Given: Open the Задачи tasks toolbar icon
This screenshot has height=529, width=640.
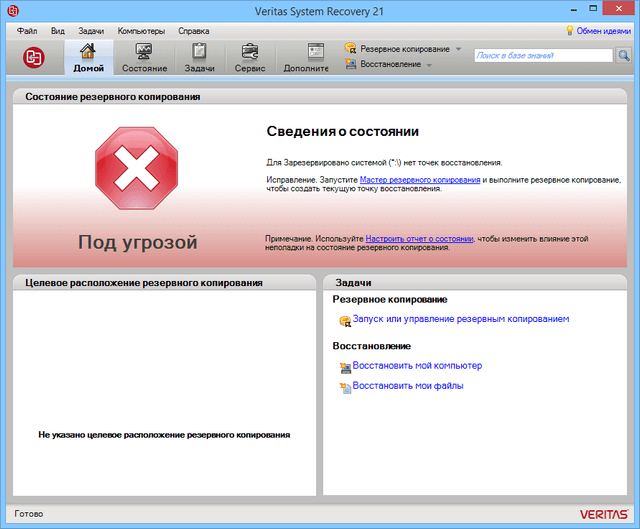Looking at the screenshot, I should pyautogui.click(x=199, y=58).
